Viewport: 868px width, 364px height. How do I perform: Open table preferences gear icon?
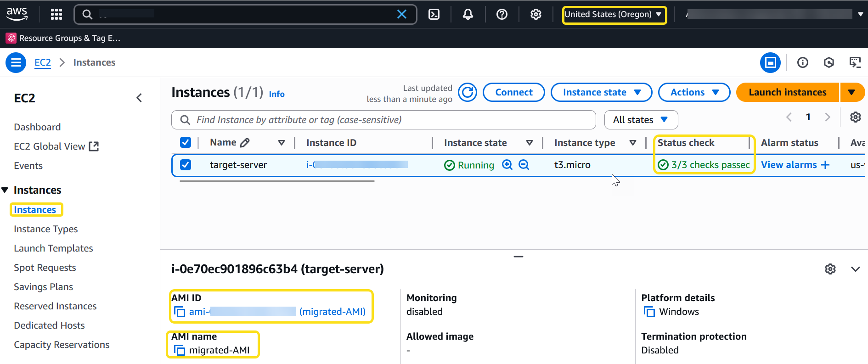[x=855, y=117]
